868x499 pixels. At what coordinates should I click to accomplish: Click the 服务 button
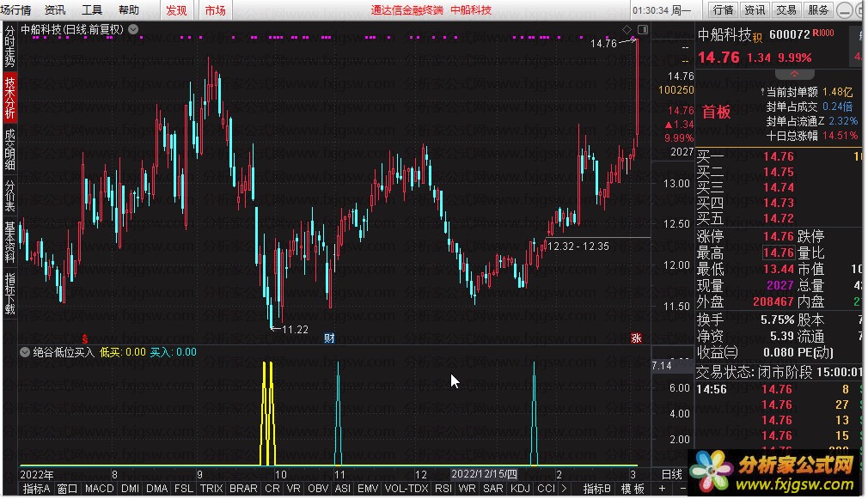point(818,10)
